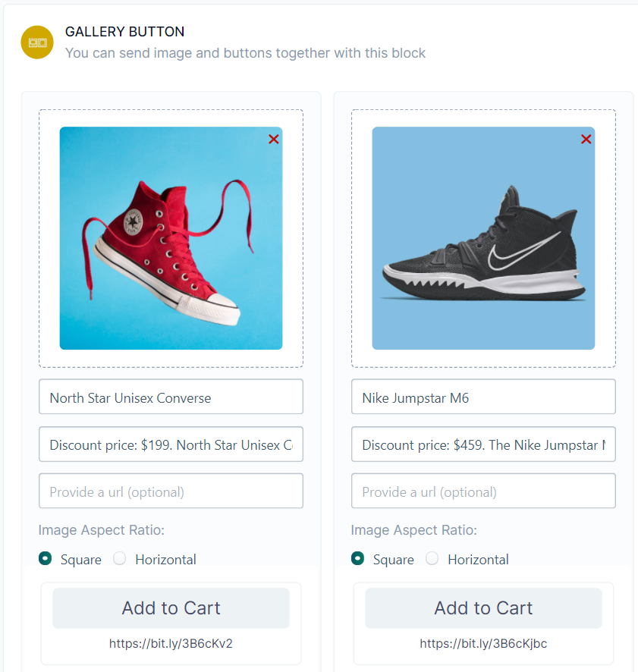Screen dimensions: 638x672
Task: Choose Horizontal aspect ratio for the Nike card
Action: pos(432,559)
